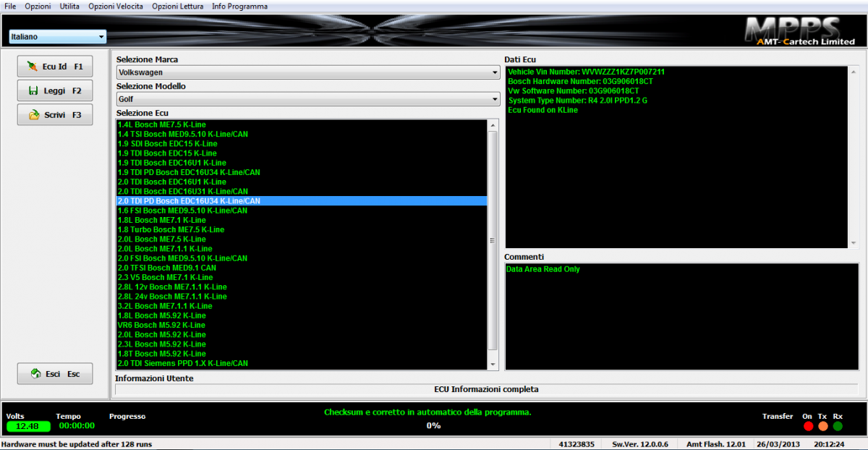Click the Ecu Id F1 button

55,67
